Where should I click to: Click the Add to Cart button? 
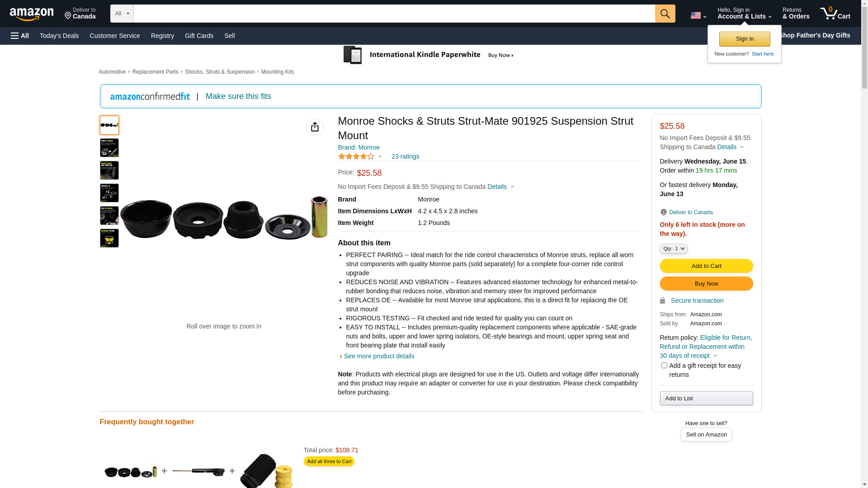click(706, 266)
